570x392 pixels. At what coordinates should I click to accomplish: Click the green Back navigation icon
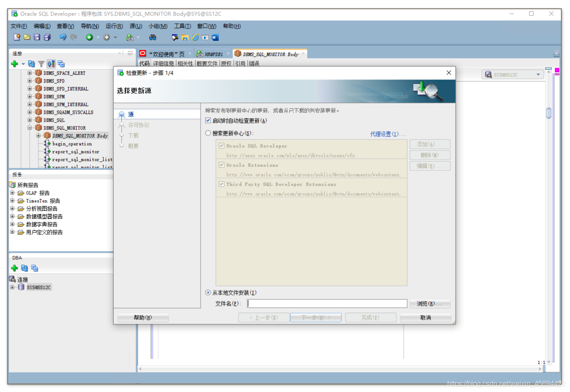click(89, 37)
